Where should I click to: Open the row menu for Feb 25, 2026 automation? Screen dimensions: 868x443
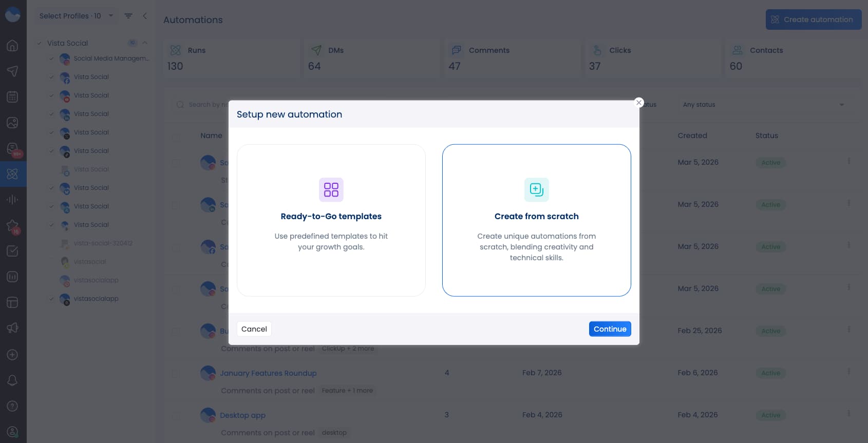[x=848, y=330]
